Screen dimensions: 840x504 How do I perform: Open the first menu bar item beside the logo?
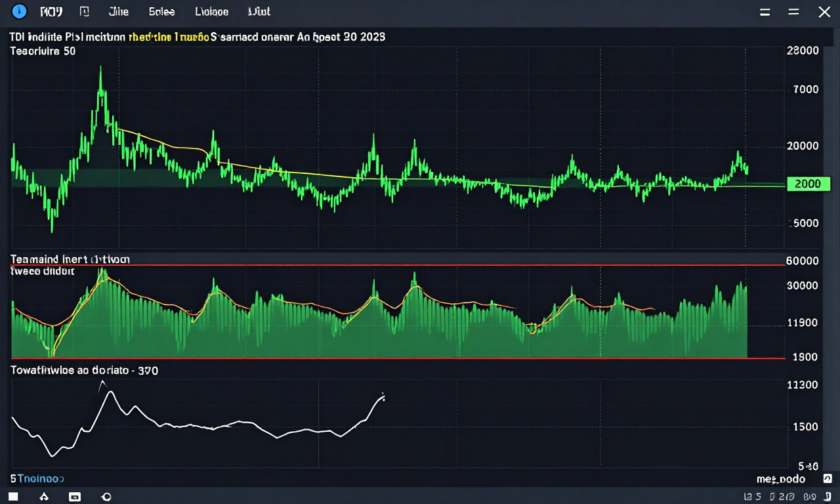coord(51,11)
